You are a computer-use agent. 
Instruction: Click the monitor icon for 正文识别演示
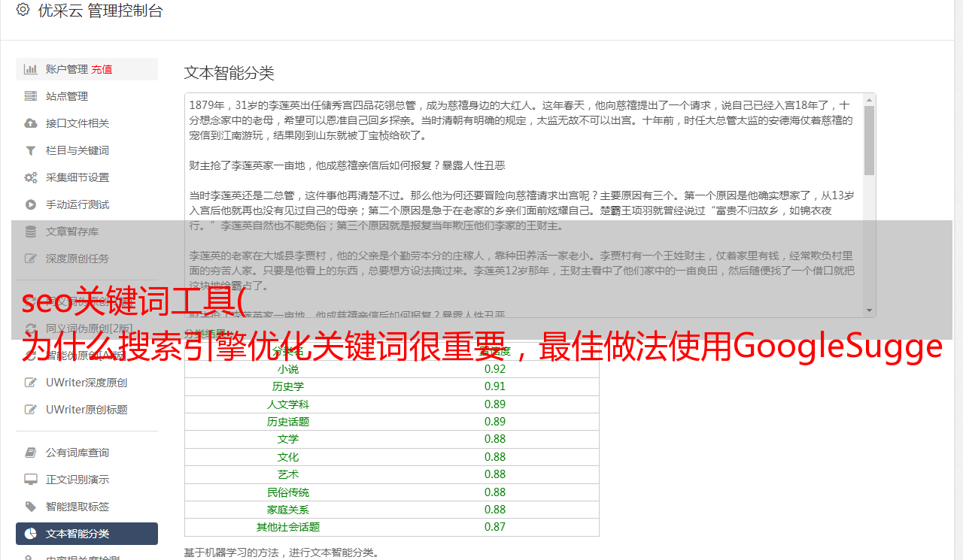[31, 480]
